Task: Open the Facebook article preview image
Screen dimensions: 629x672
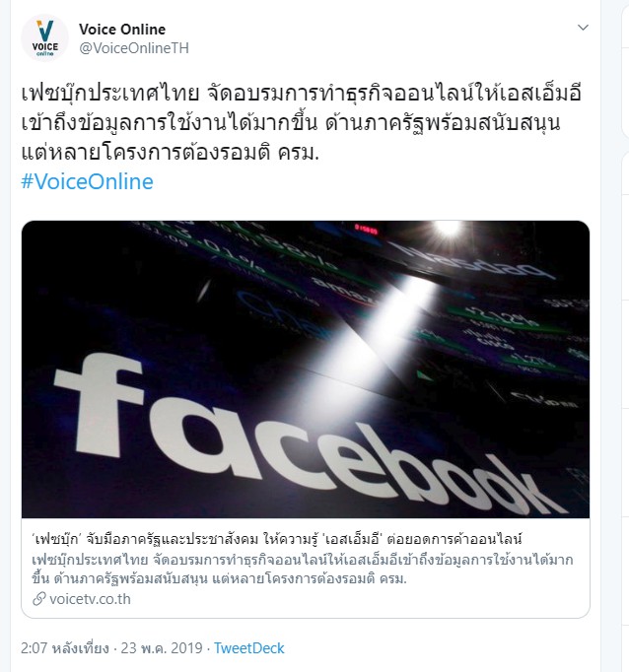Action: 306,370
